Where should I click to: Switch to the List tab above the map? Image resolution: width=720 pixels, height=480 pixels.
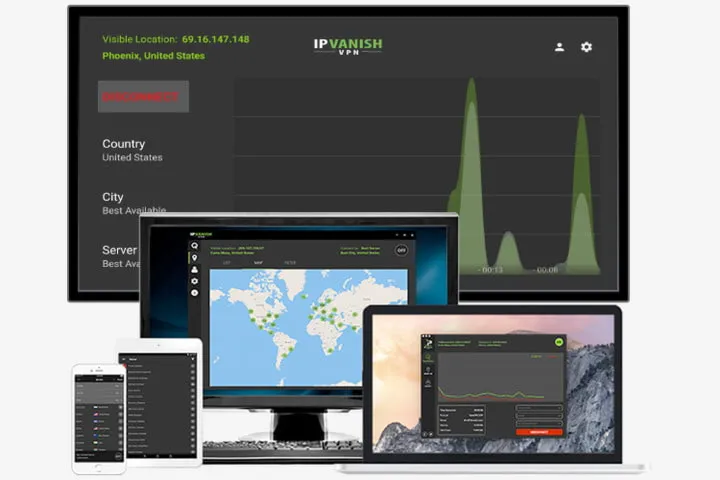(x=227, y=263)
